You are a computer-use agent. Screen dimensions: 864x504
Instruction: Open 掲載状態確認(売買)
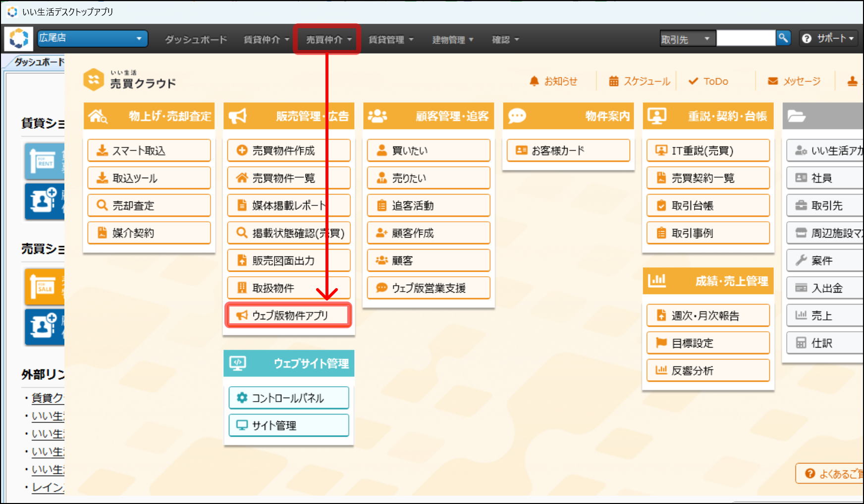tap(289, 233)
